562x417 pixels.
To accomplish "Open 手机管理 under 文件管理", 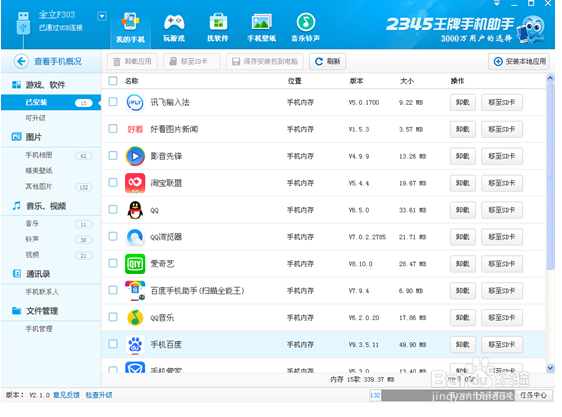I will pyautogui.click(x=39, y=329).
